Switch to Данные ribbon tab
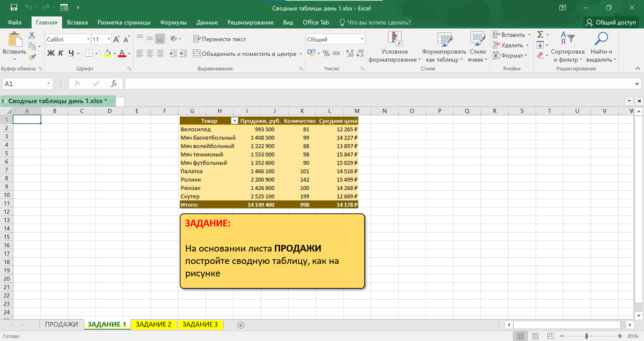Image resolution: width=644 pixels, height=341 pixels. pyautogui.click(x=207, y=23)
